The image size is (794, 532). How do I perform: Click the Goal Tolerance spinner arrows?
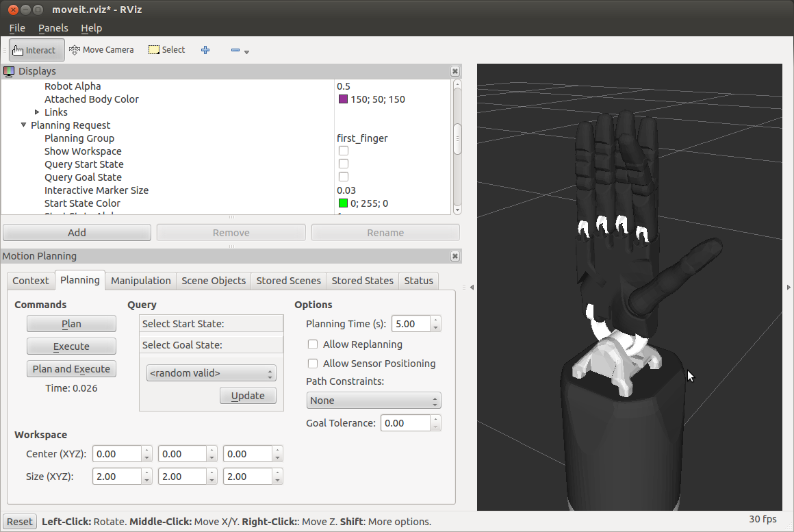[435, 423]
